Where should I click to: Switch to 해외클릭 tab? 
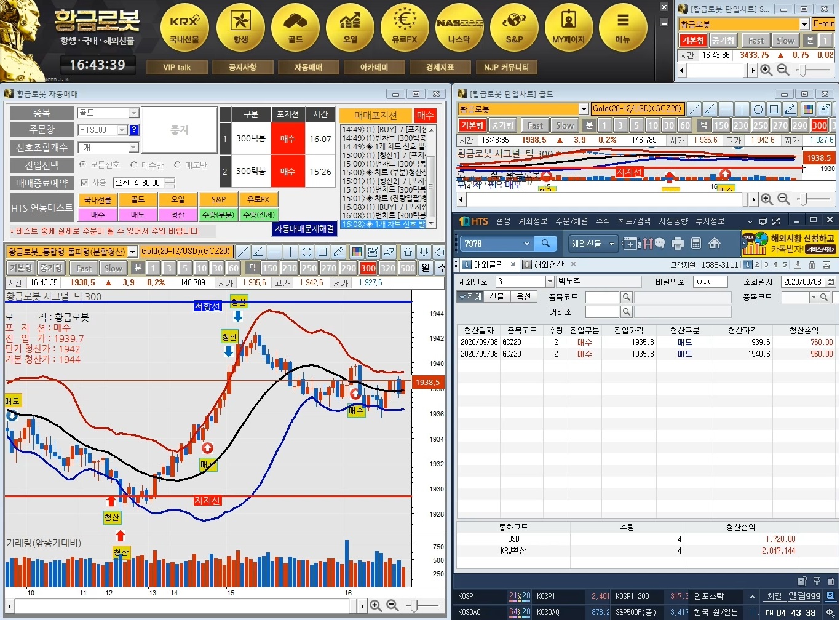(x=489, y=264)
